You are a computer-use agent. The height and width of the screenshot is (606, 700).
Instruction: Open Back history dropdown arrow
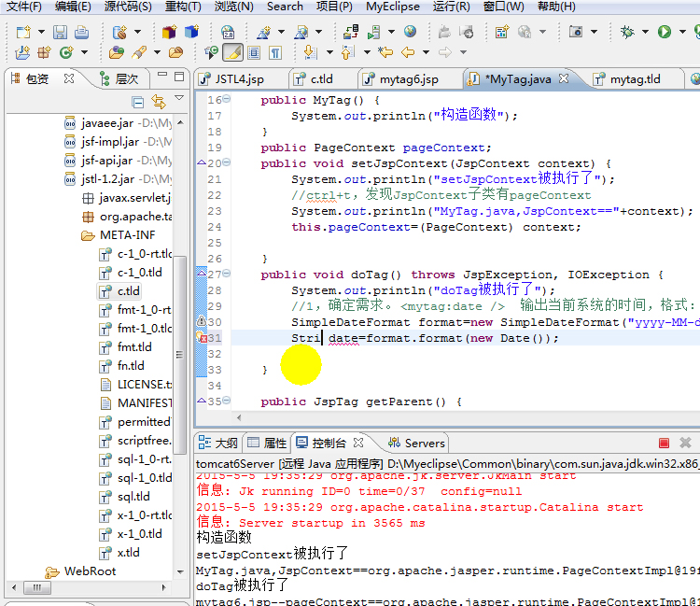point(426,52)
